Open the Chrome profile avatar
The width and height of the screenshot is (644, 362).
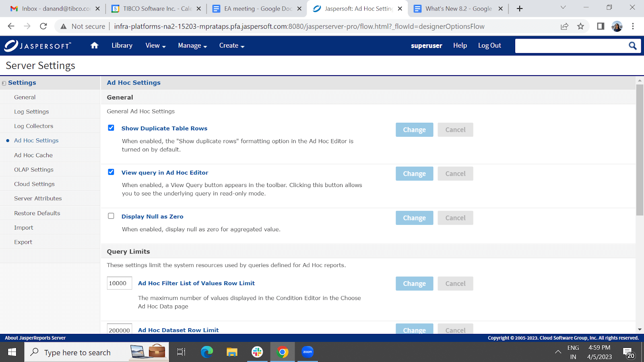pos(617,27)
